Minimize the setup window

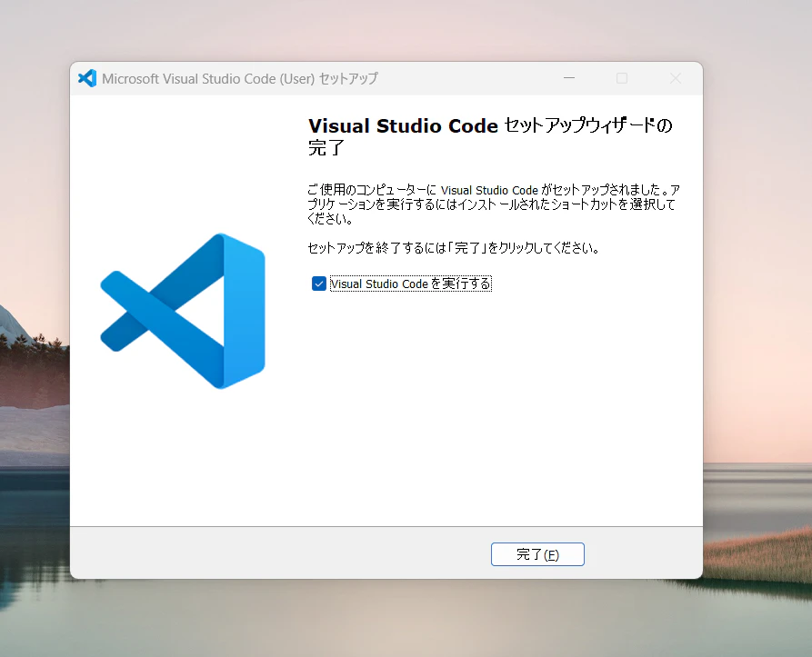click(x=569, y=78)
